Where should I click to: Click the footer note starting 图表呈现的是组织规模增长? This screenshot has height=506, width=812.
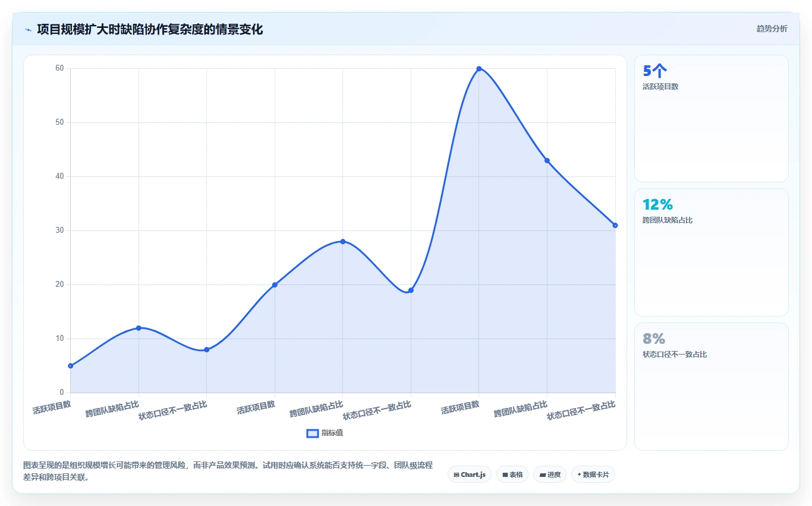228,471
